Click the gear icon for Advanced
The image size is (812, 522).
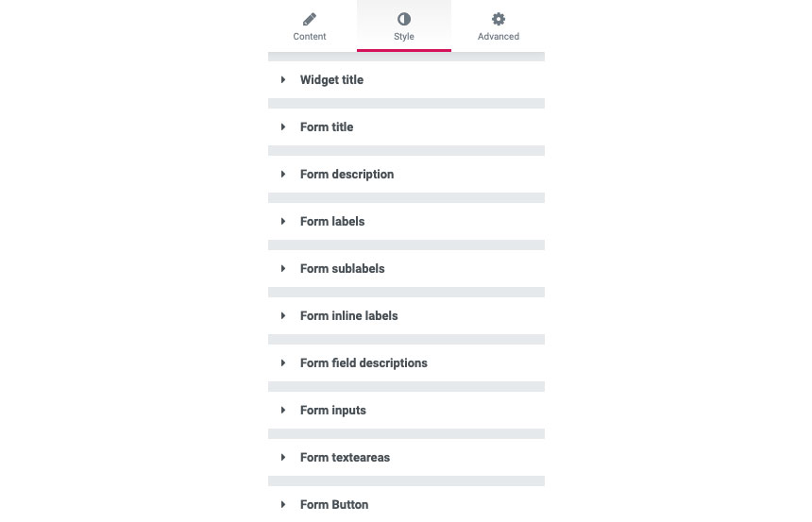pos(499,19)
